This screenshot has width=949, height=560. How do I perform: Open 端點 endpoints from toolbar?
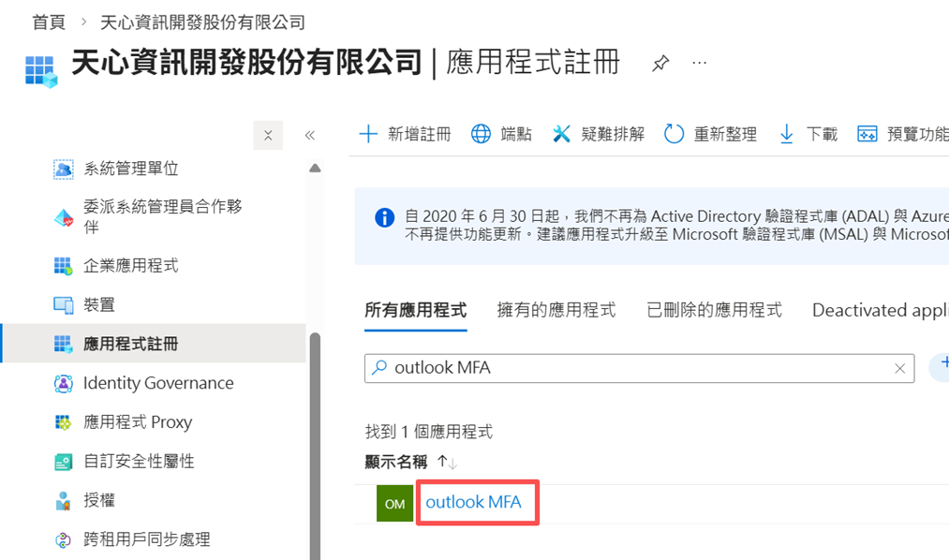(x=501, y=134)
